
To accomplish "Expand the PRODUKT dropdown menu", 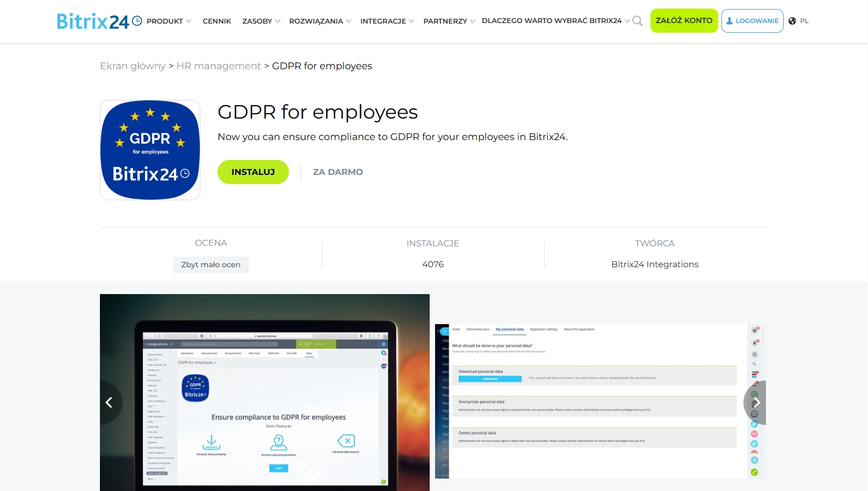I will [169, 21].
